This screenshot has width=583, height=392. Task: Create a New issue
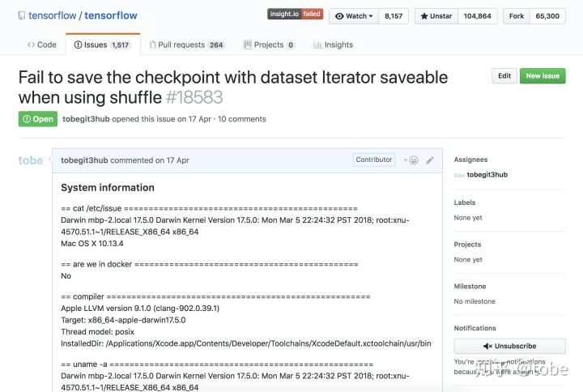coord(543,76)
